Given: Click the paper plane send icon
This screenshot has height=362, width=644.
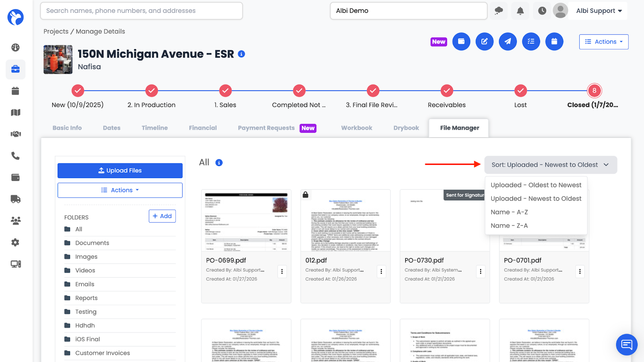Looking at the screenshot, I should coord(508,41).
